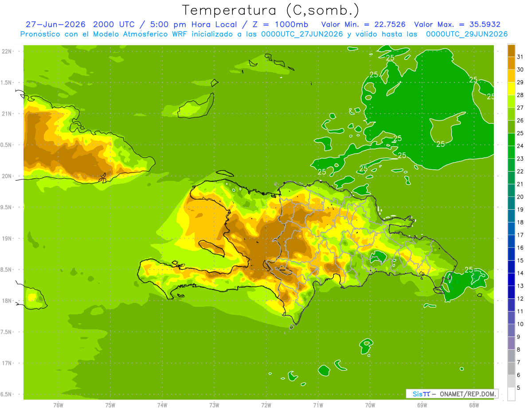Click the legend value label '12'
Image resolution: width=532 pixels, height=411 pixels.
pos(520,298)
